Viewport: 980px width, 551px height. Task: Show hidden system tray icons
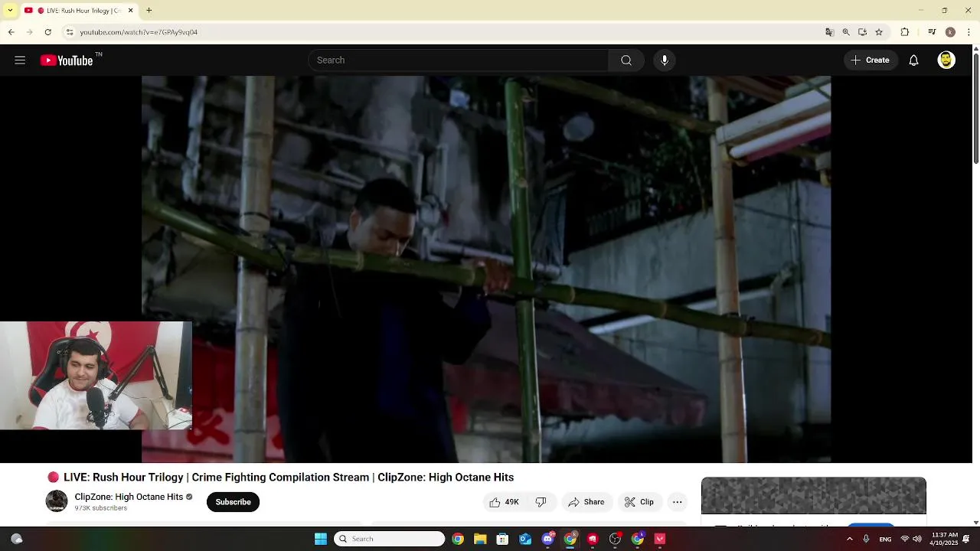point(849,539)
